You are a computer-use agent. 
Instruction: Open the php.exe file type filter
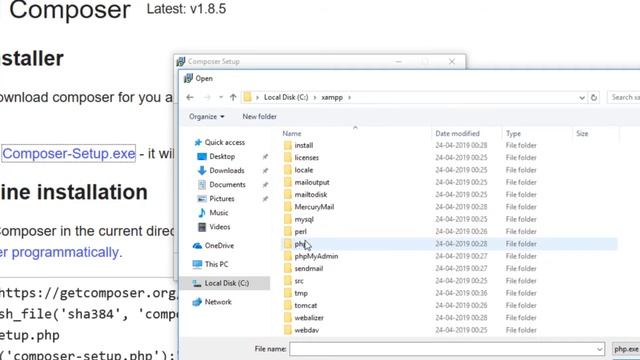pos(626,349)
